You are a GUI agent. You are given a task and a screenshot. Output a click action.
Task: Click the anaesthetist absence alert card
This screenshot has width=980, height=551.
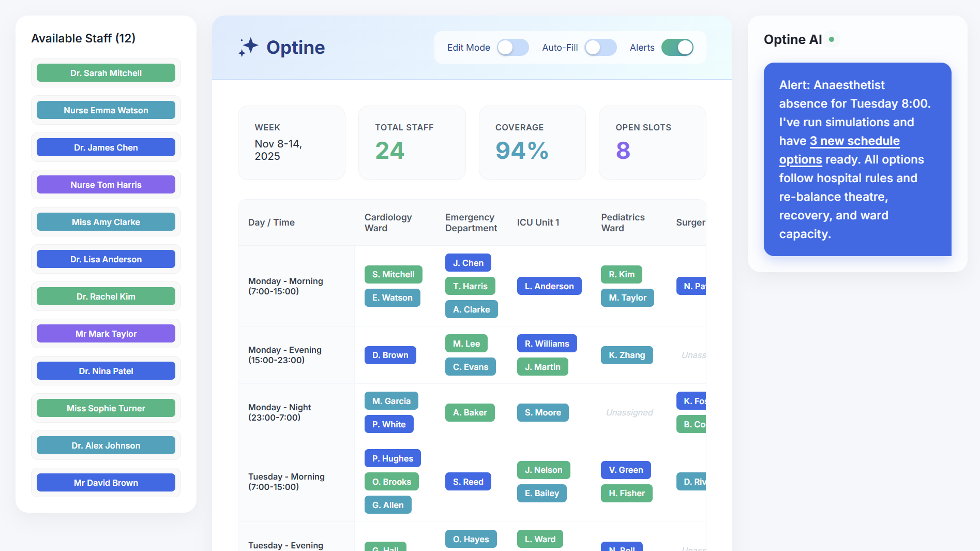click(x=857, y=159)
